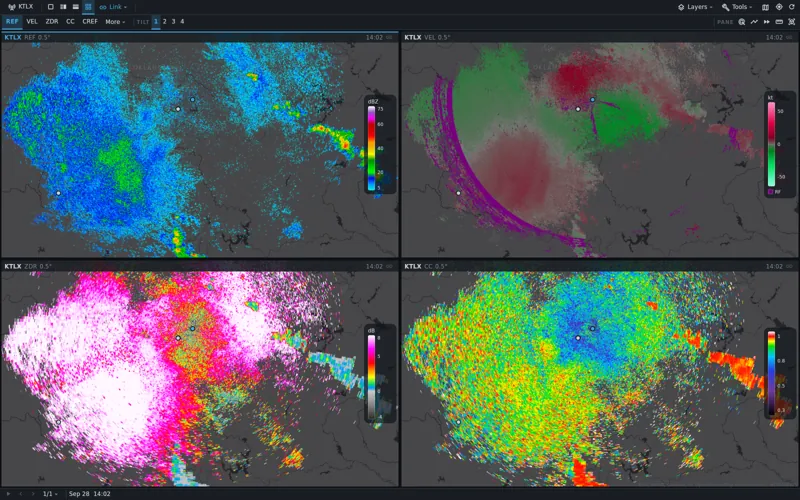This screenshot has height=500, width=800.
Task: Click the KTLX ZDR 0.5° pane title
Action: (x=28, y=266)
